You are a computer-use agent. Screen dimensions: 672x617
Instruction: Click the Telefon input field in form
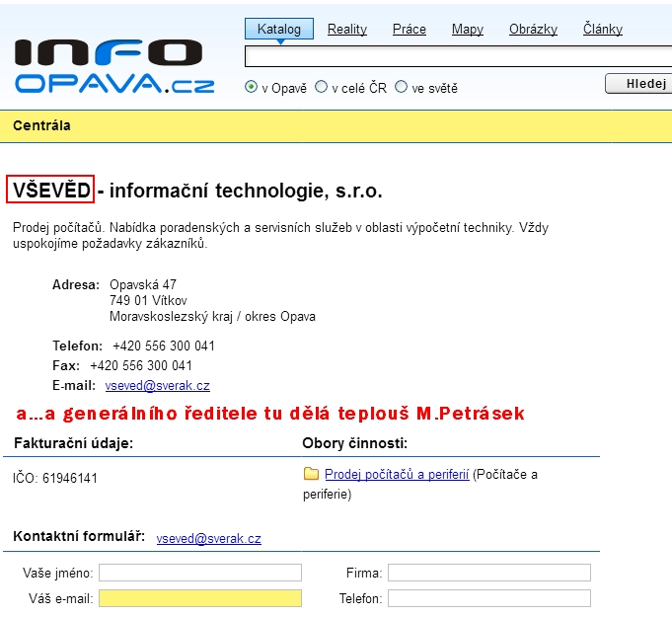(x=489, y=598)
